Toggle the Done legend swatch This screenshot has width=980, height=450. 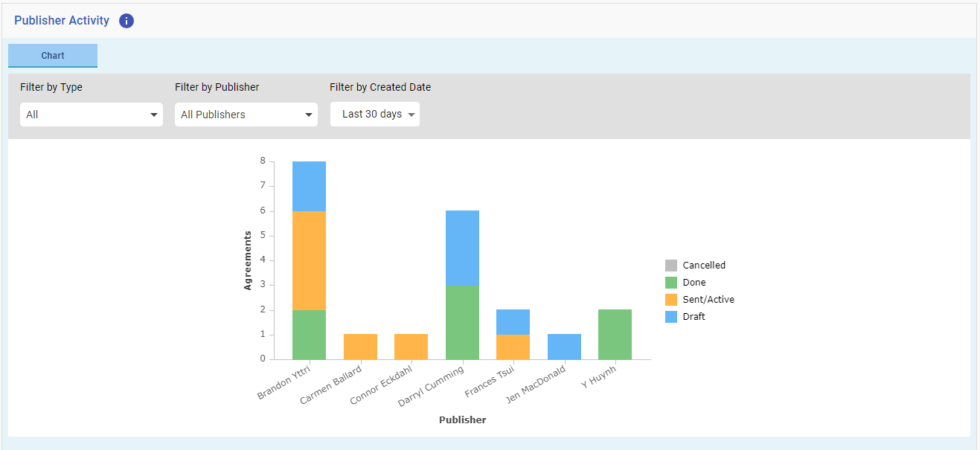pyautogui.click(x=671, y=283)
